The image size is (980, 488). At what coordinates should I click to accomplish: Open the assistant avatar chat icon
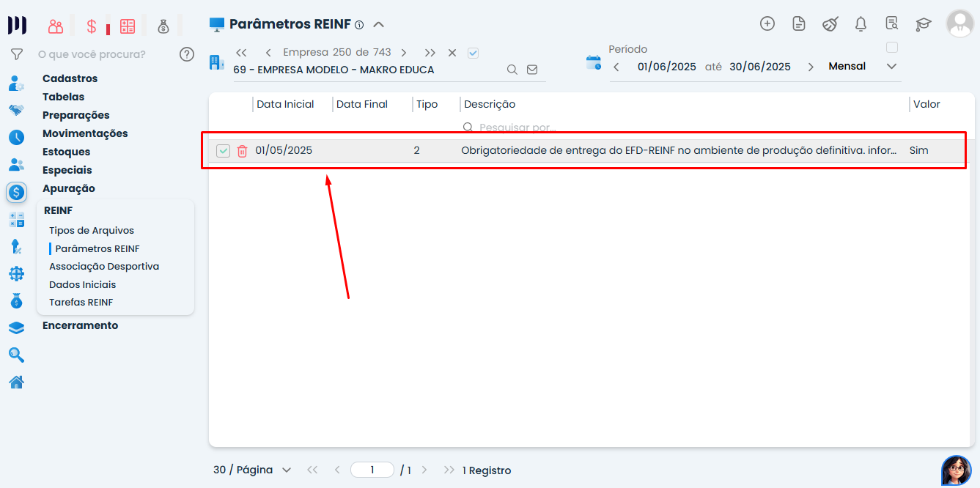[x=956, y=470]
